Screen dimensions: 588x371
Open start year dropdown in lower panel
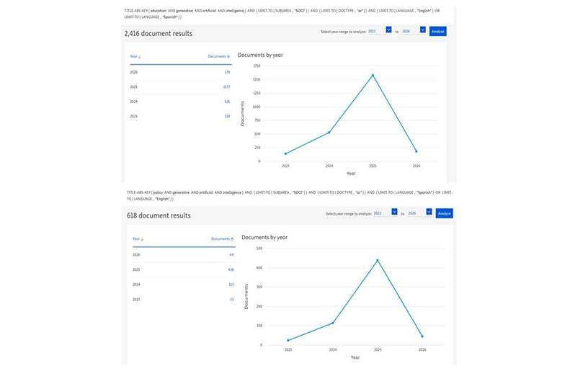(x=394, y=212)
